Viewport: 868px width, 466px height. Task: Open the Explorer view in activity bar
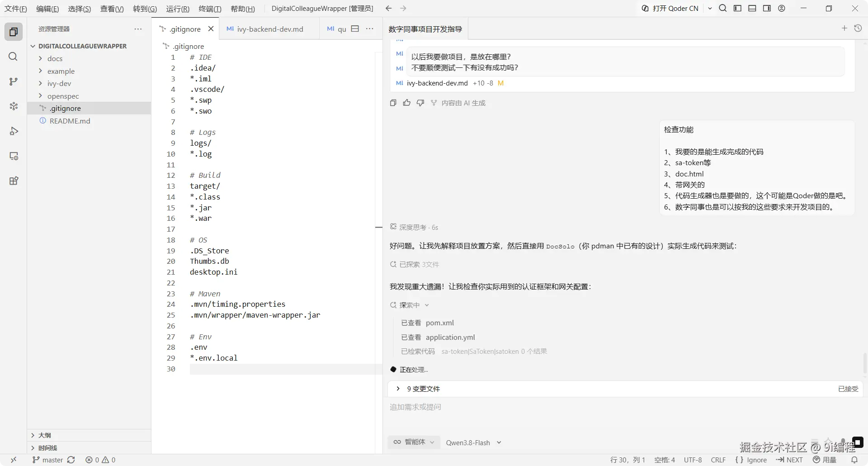[x=14, y=32]
